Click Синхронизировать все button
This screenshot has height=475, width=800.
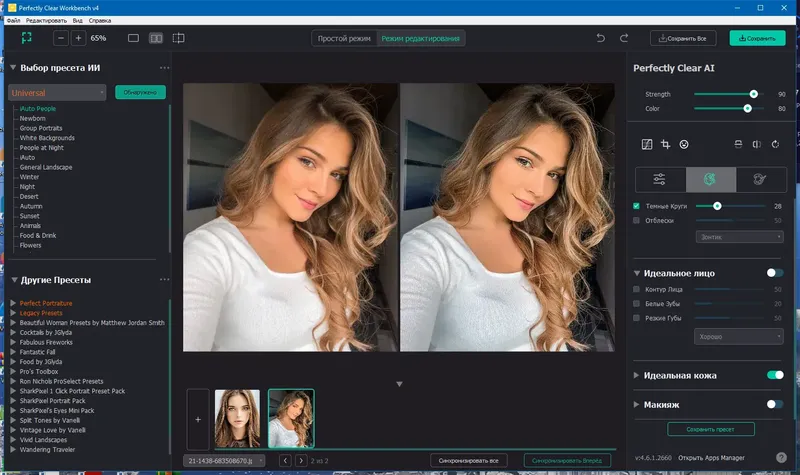click(468, 461)
